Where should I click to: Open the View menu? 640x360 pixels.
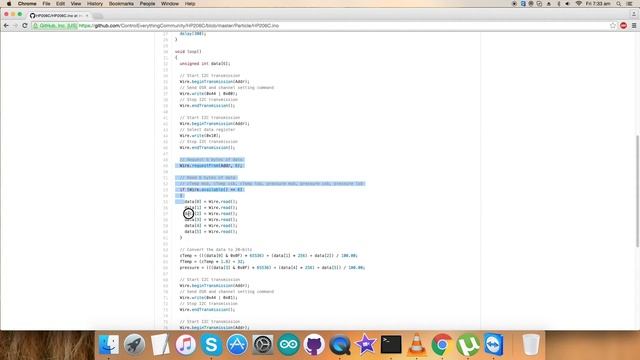(76, 4)
